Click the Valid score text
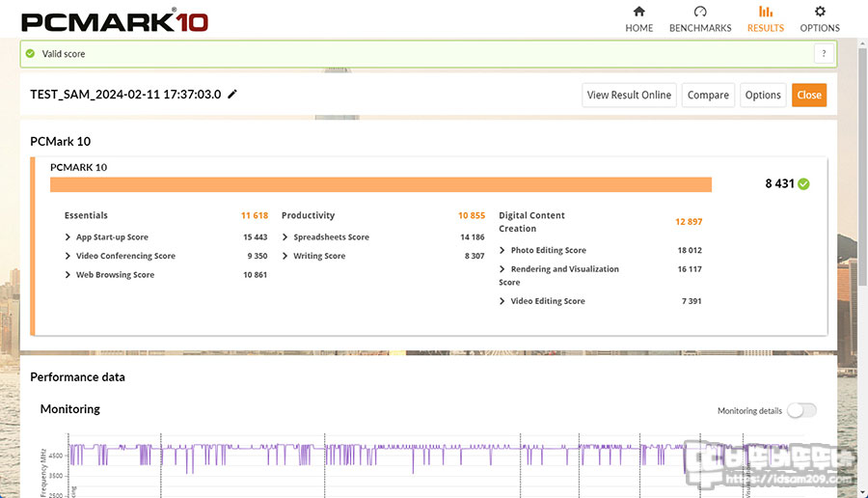This screenshot has height=498, width=868. click(64, 54)
